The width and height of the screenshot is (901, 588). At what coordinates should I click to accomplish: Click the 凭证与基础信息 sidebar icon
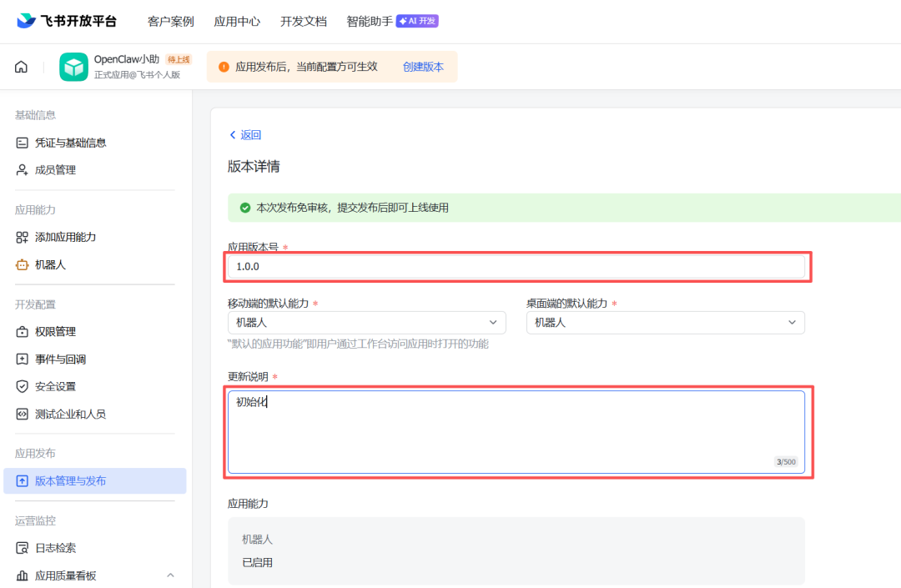coord(22,143)
